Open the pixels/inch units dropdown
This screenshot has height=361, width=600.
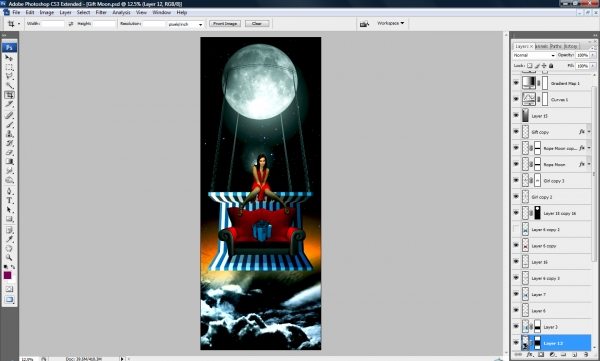point(186,24)
